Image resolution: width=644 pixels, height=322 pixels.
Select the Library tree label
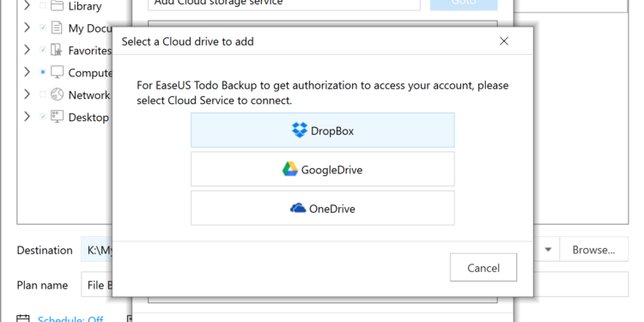(85, 6)
